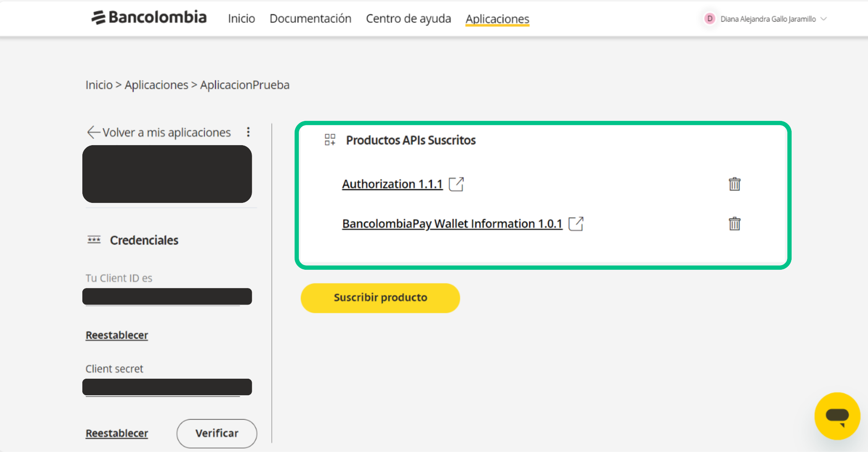The height and width of the screenshot is (452, 868).
Task: Click the Credenciales key icon
Action: (x=94, y=240)
